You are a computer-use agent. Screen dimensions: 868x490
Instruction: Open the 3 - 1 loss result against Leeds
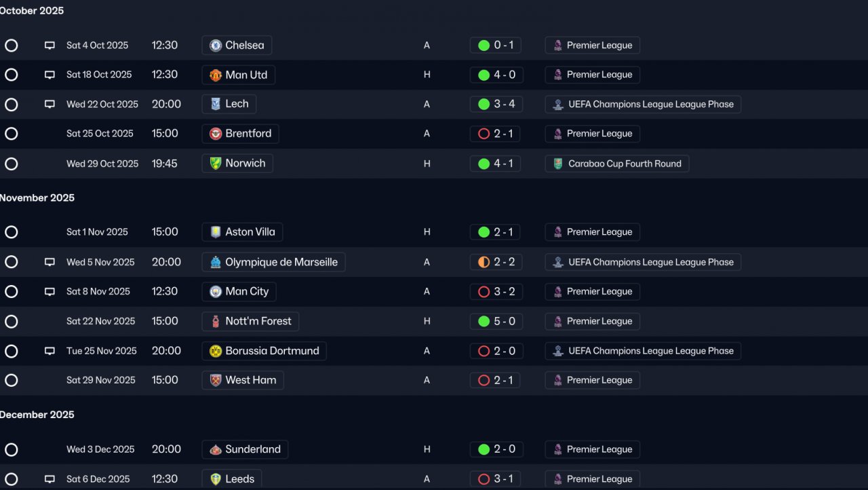tap(496, 479)
